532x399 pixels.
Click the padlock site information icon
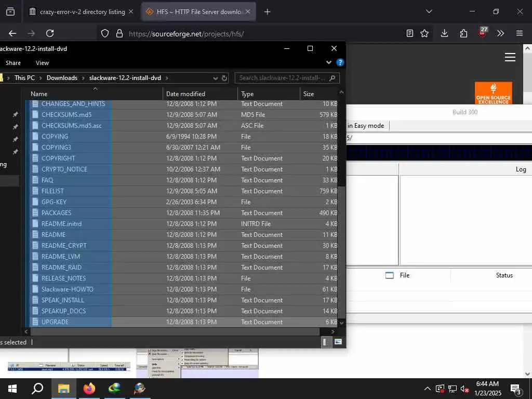tap(119, 33)
